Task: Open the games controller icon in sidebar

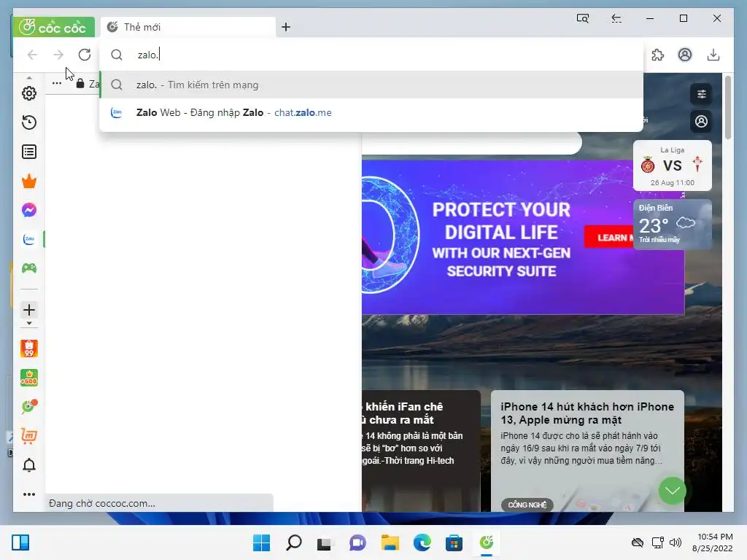Action: point(29,268)
